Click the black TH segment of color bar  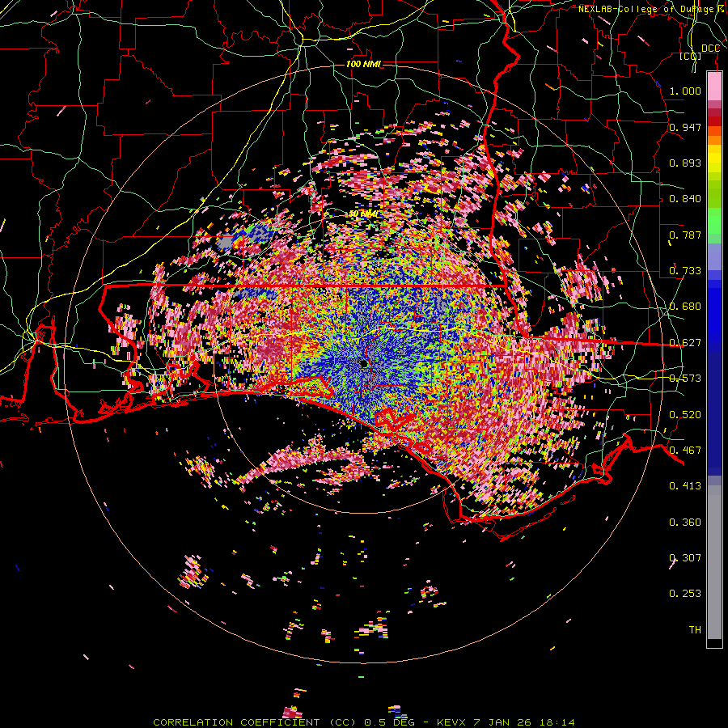pos(714,642)
